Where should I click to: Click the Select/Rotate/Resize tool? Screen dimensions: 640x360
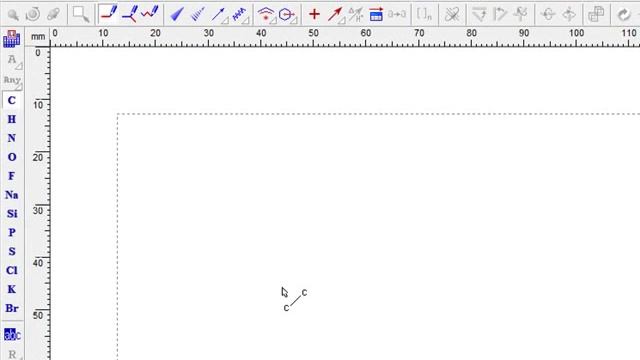(33, 15)
